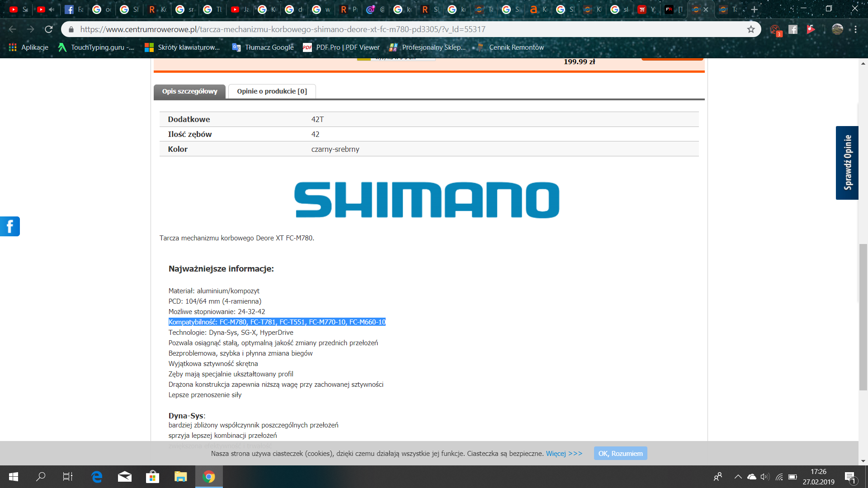View site security lock info

[x=71, y=29]
